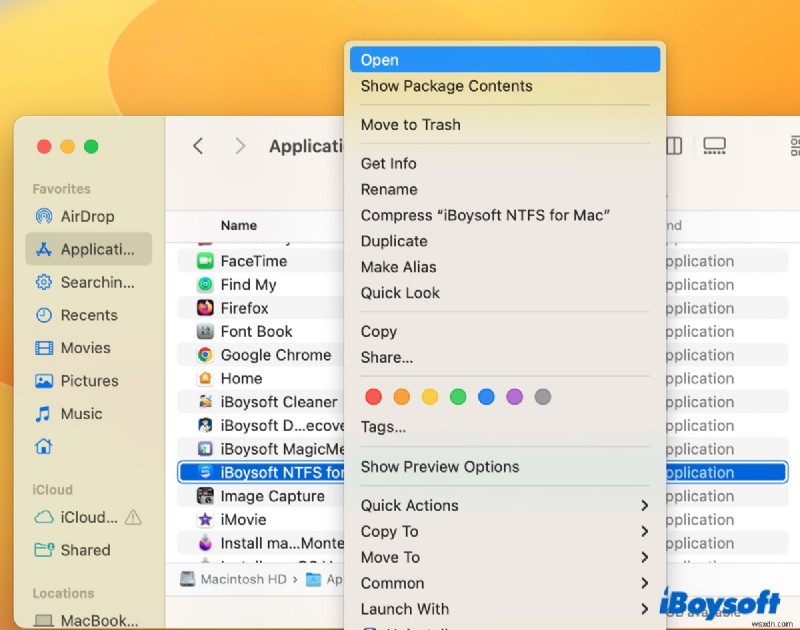Click the Find My app icon

(205, 285)
